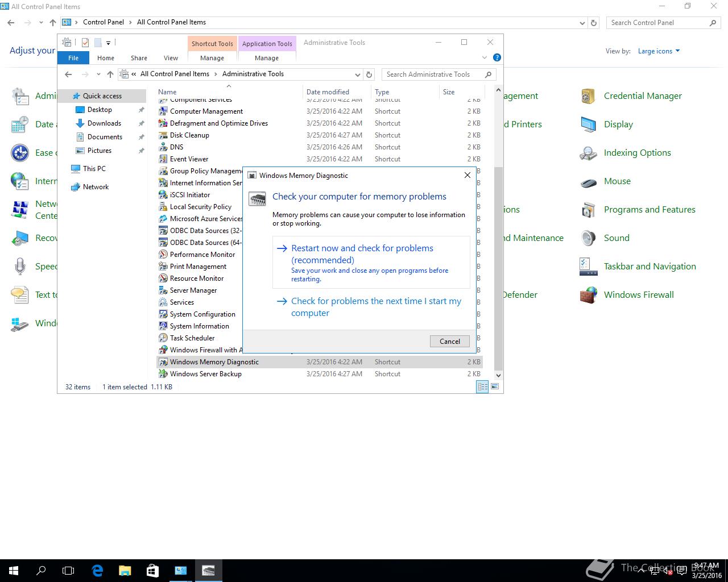The image size is (728, 582).
Task: Open the Display icon in Control Panel
Action: [x=588, y=124]
